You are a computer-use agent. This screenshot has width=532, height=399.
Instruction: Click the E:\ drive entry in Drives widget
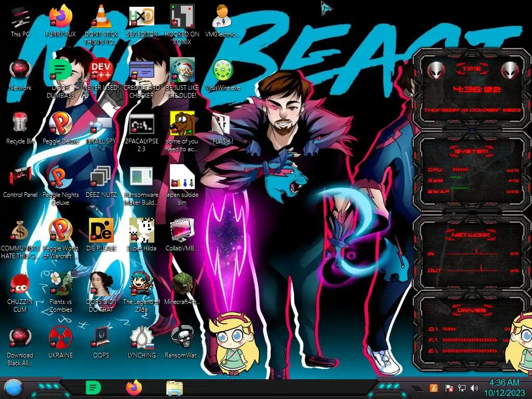(468, 351)
